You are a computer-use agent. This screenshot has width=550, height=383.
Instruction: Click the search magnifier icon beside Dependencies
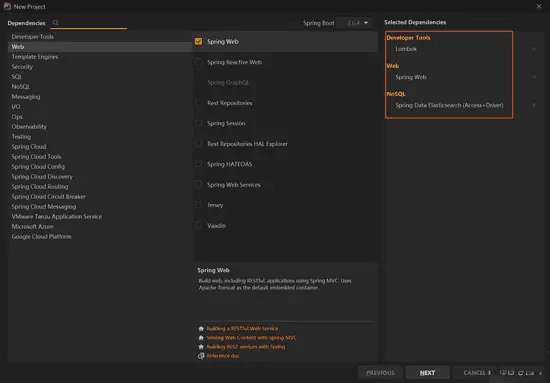(x=55, y=23)
